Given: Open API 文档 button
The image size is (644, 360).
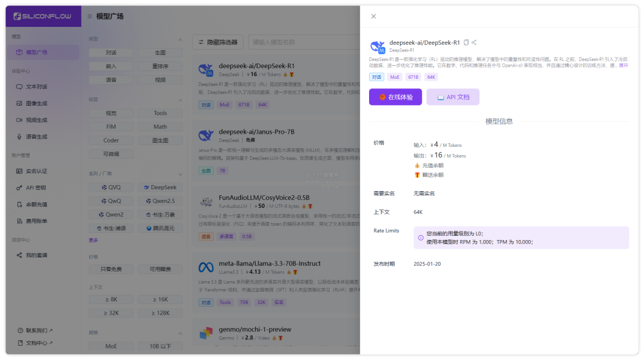Looking at the screenshot, I should tap(453, 97).
